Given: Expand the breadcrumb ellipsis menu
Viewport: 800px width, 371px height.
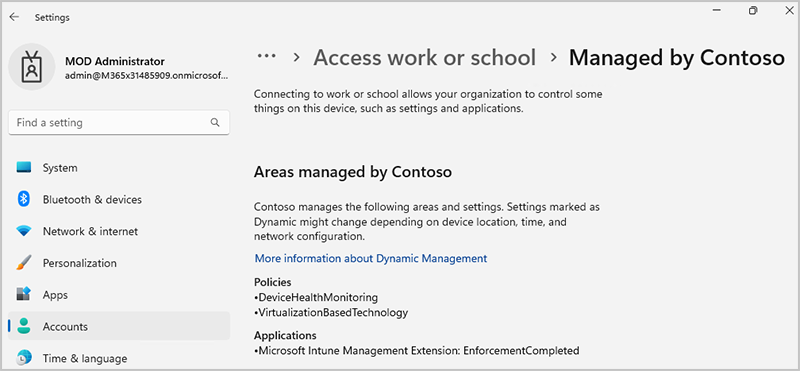Looking at the screenshot, I should [266, 57].
